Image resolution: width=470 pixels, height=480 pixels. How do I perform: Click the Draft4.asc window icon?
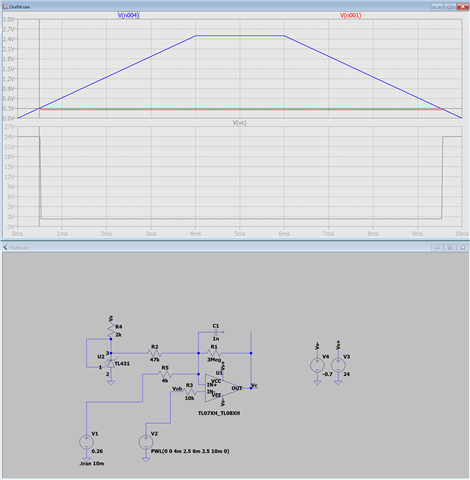click(5, 247)
